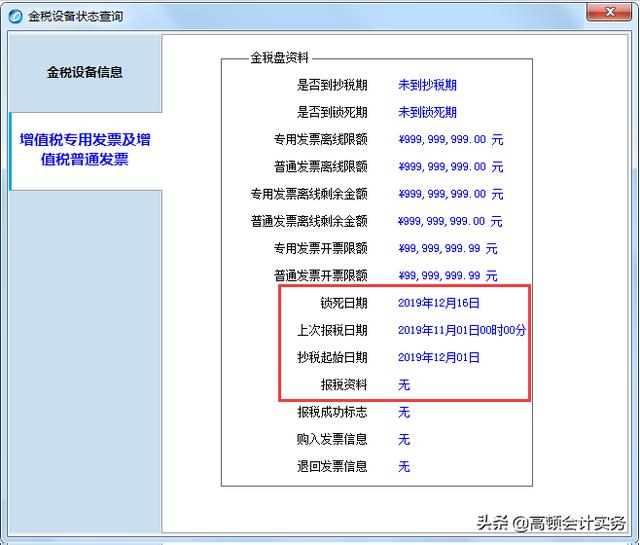
Task: Click the 锁死日期 value 2019年12月16日
Action: click(x=439, y=303)
